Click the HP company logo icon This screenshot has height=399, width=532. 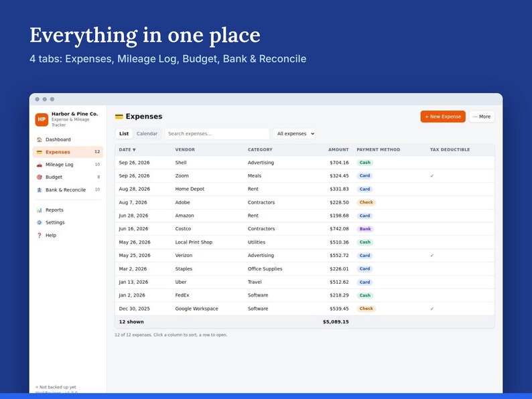click(42, 119)
